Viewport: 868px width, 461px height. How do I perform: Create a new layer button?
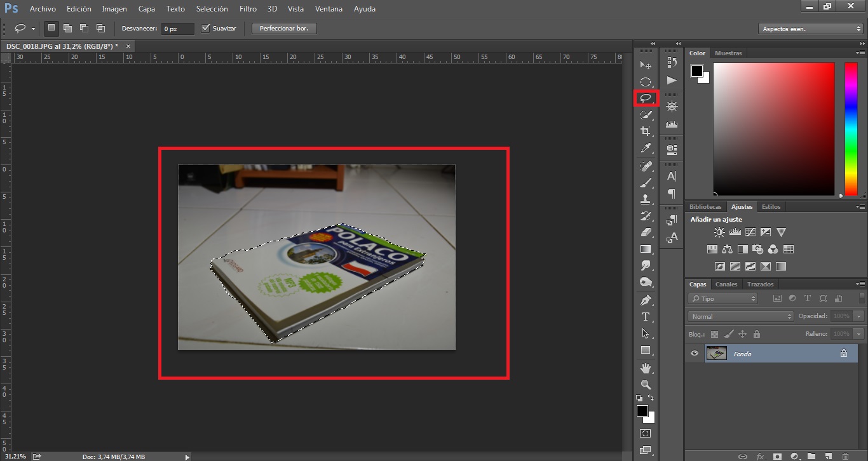[828, 456]
